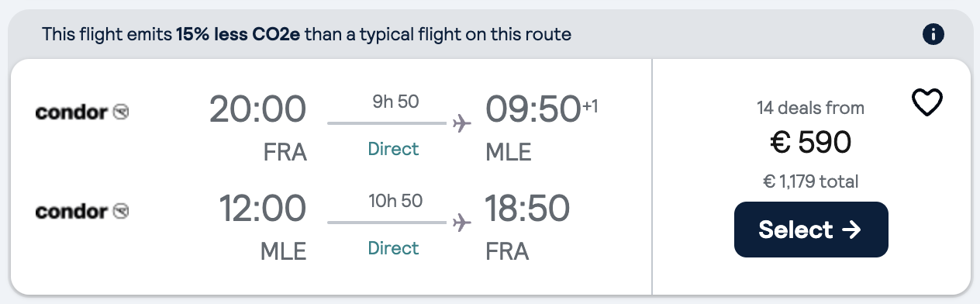Click the return Direct label
This screenshot has height=304, width=980.
tap(393, 248)
